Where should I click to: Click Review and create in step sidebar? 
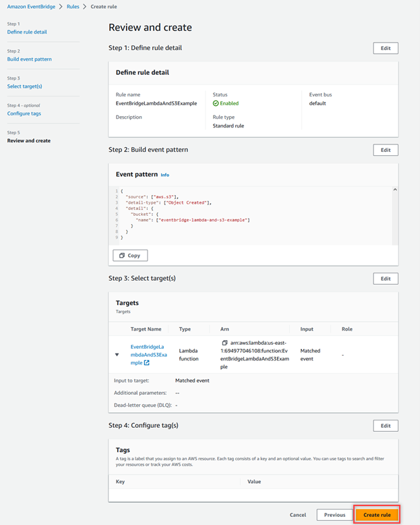pyautogui.click(x=29, y=140)
